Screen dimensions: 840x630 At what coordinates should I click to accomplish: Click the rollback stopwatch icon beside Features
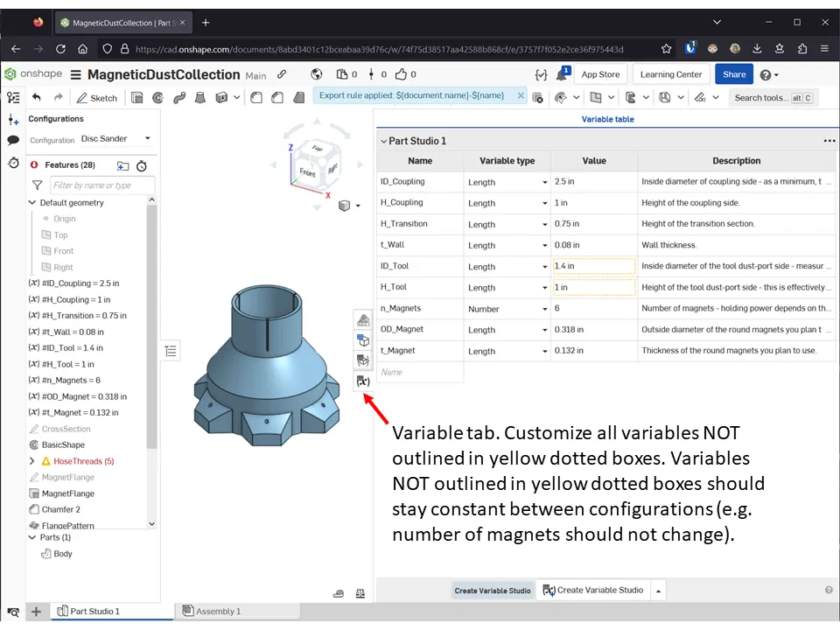[x=142, y=165]
